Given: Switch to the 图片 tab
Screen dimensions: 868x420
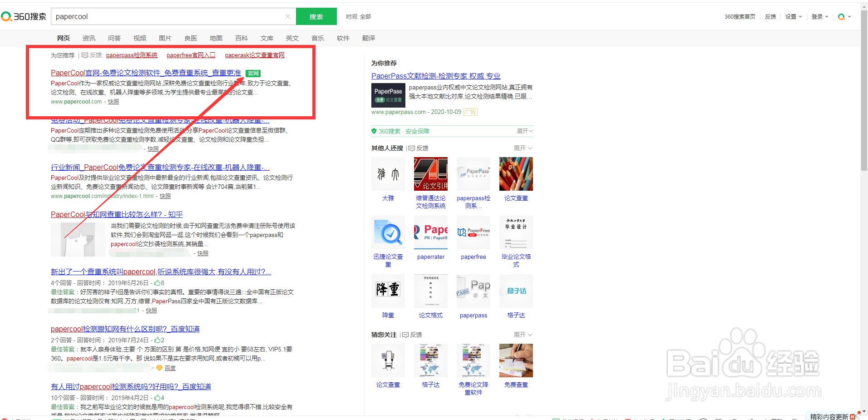Looking at the screenshot, I should 165,38.
